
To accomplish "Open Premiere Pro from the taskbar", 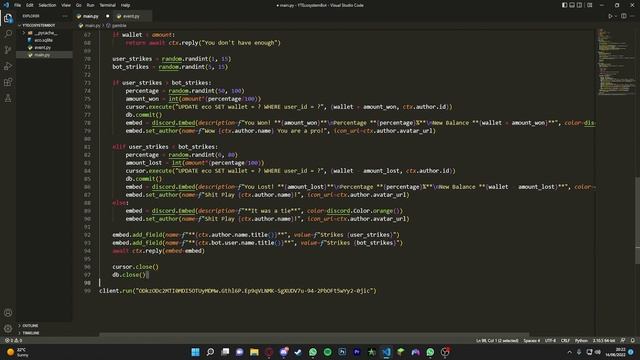I will pyautogui.click(x=357, y=352).
